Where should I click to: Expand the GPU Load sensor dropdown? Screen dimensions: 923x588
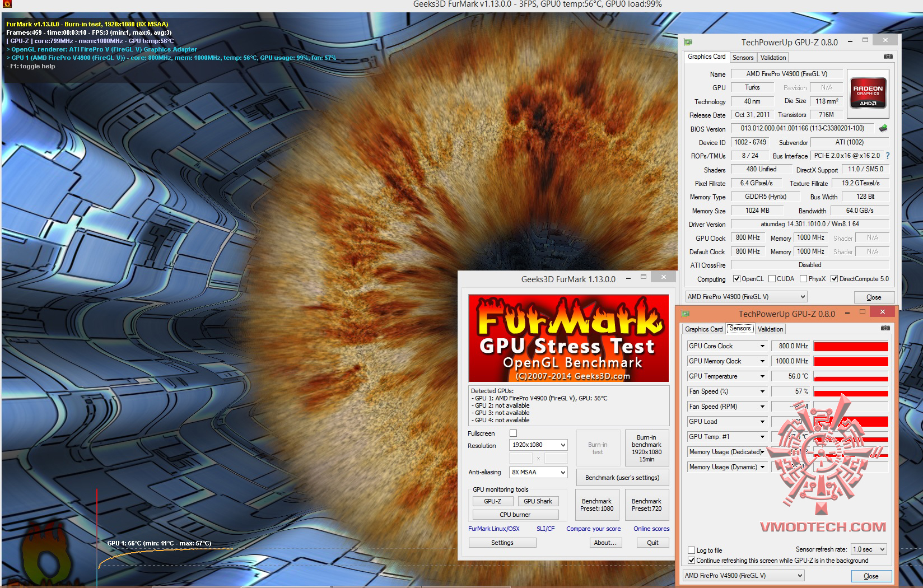click(x=762, y=422)
